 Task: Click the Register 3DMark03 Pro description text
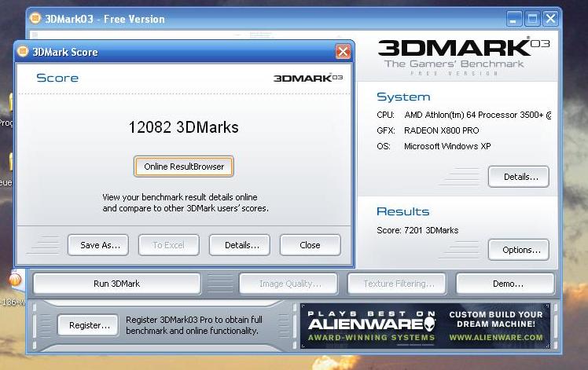(194, 325)
